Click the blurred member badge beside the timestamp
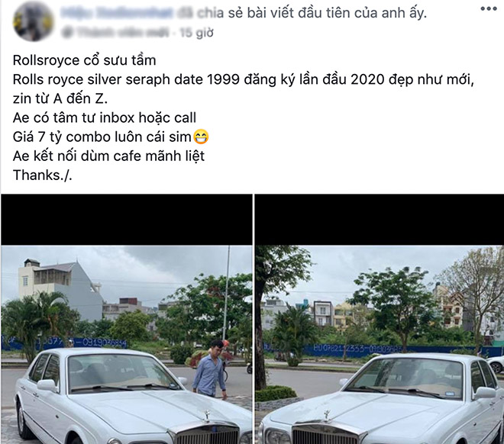Viewport: 504px width, 444px height. point(115,33)
